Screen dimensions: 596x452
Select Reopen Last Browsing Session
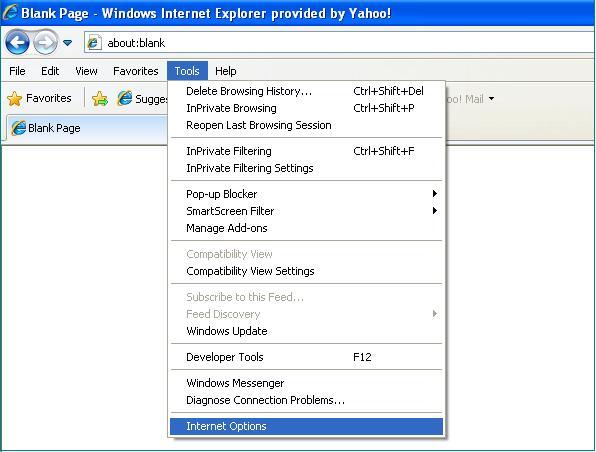tap(306, 125)
